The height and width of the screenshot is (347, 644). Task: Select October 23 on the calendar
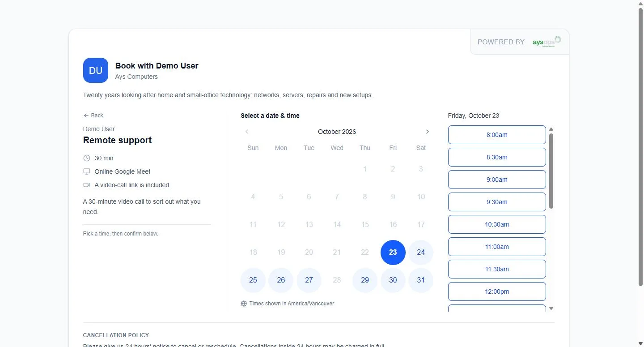tap(393, 253)
